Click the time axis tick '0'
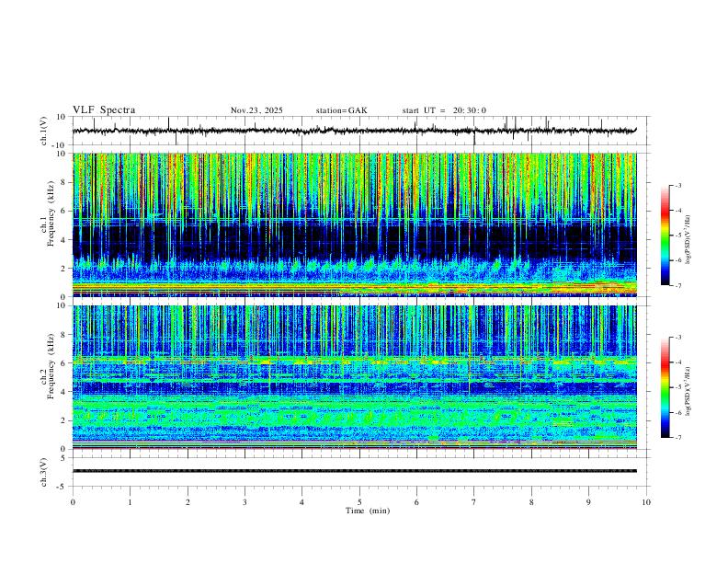 [x=73, y=502]
